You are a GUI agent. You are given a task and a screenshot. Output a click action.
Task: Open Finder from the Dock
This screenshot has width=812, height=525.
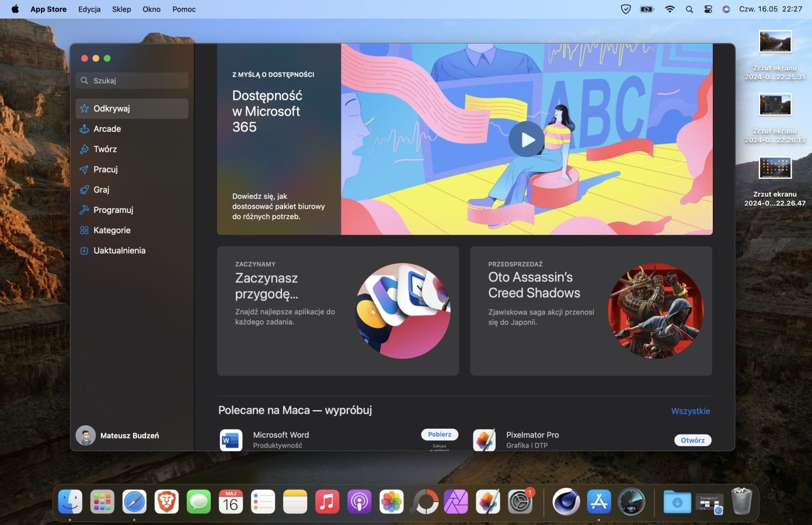tap(70, 502)
